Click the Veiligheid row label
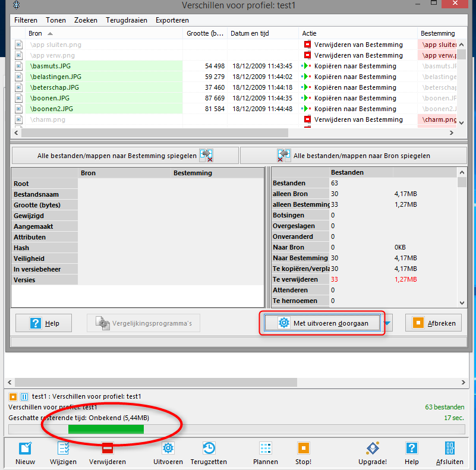476x470 pixels. pos(45,258)
